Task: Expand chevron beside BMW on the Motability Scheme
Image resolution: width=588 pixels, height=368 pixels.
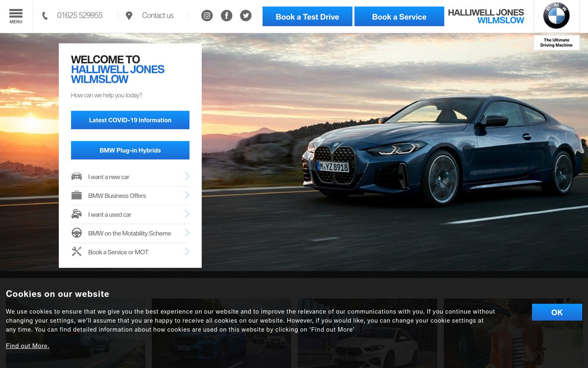Action: tap(187, 233)
